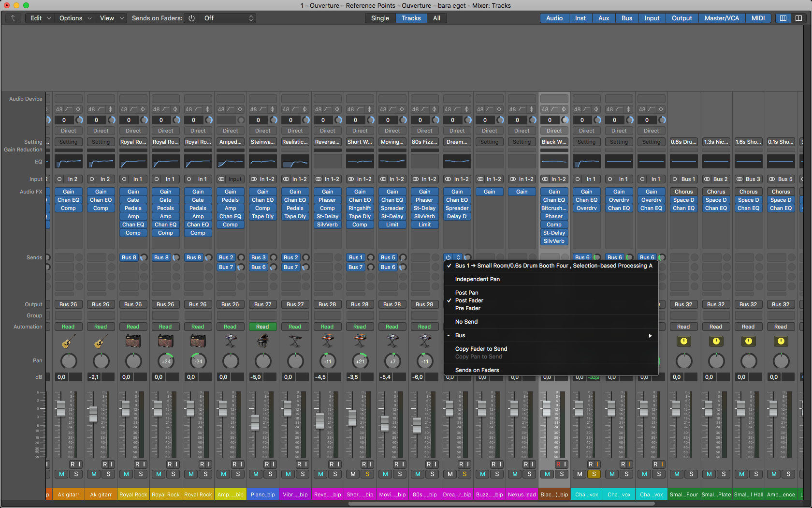Toggle the Audio channel type filter
Viewport: 812px width, 508px height.
[554, 18]
